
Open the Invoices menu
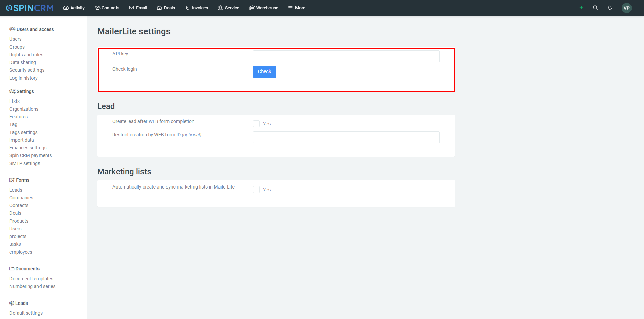pos(197,8)
